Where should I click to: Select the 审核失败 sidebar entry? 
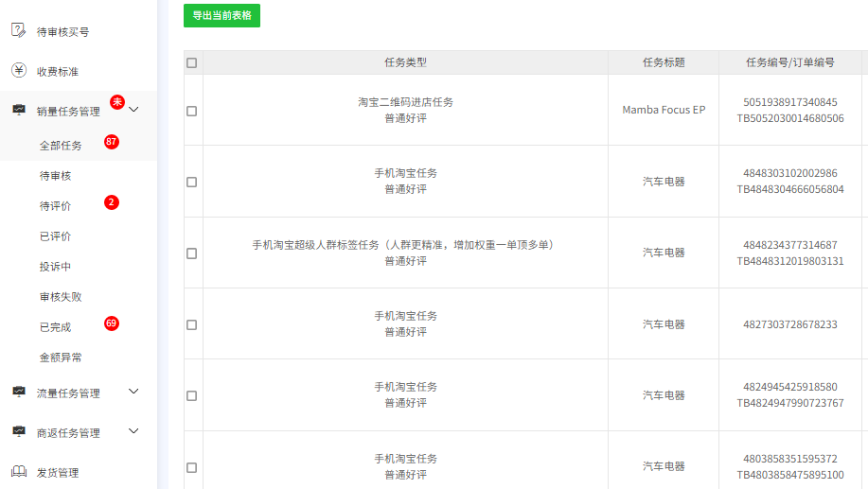tap(61, 297)
